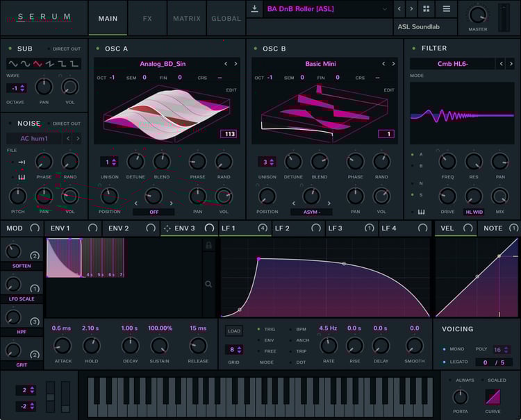The width and height of the screenshot is (521, 420).
Task: Open the BA DnB Roller preset dropdown
Action: (327, 9)
